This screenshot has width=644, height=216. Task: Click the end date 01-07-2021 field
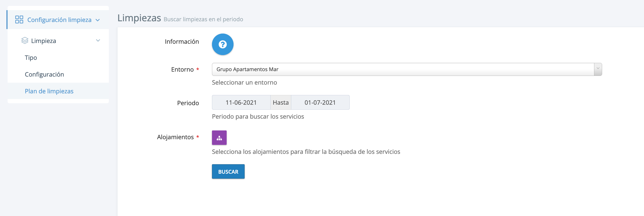[320, 102]
